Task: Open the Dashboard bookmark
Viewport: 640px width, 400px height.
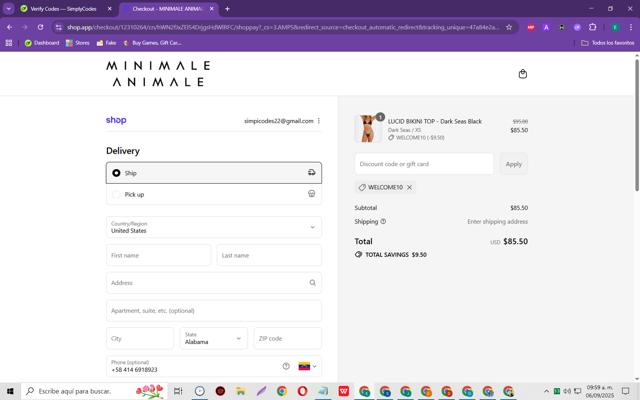Action: (42, 43)
